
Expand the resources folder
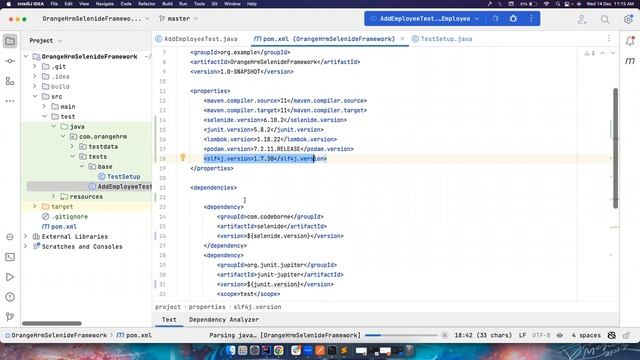click(x=53, y=197)
